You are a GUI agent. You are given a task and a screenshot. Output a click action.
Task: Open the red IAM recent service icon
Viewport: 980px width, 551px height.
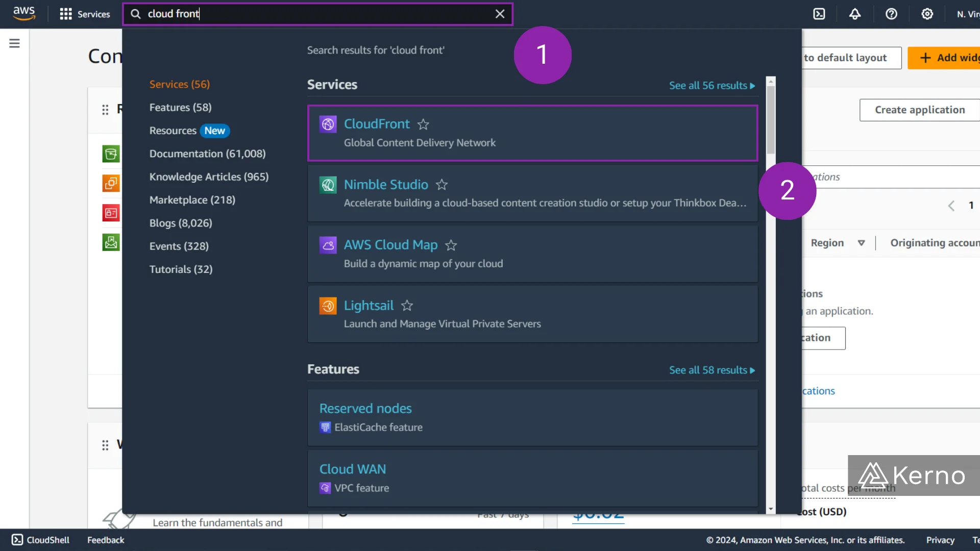click(111, 213)
